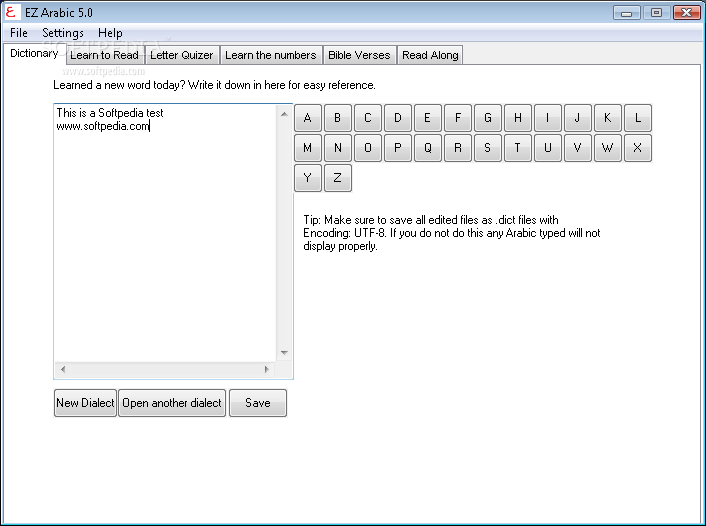Image resolution: width=706 pixels, height=526 pixels.
Task: Click the letter K key
Action: coord(608,118)
